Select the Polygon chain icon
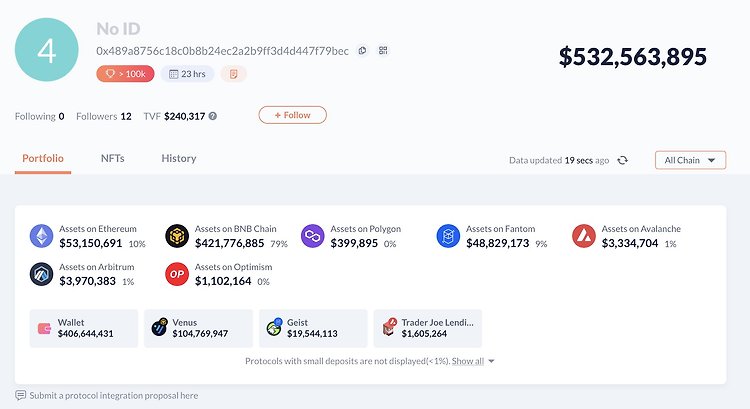Screen dimensions: 750x409 click(x=312, y=236)
